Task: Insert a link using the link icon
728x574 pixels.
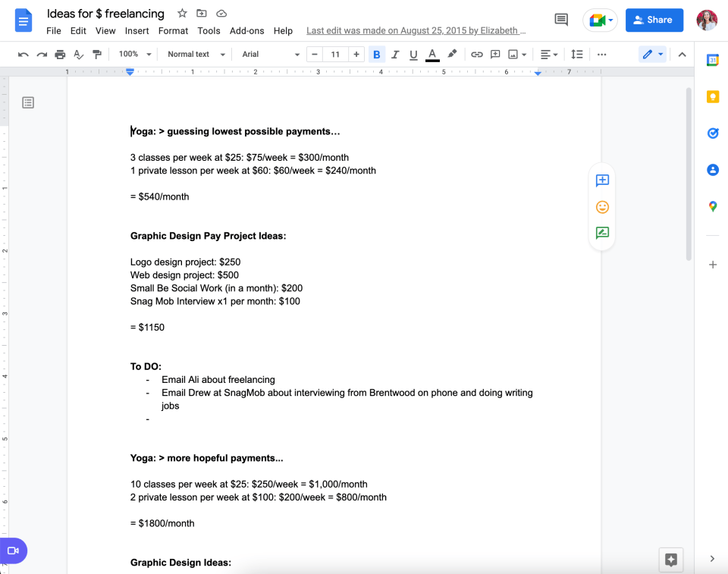Action: [477, 54]
